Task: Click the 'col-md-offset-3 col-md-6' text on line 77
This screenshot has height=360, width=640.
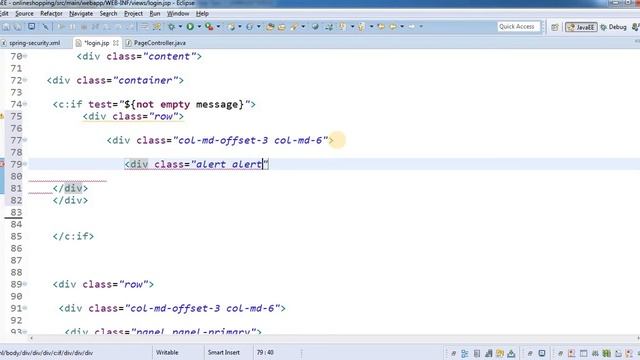Action: coord(251,140)
